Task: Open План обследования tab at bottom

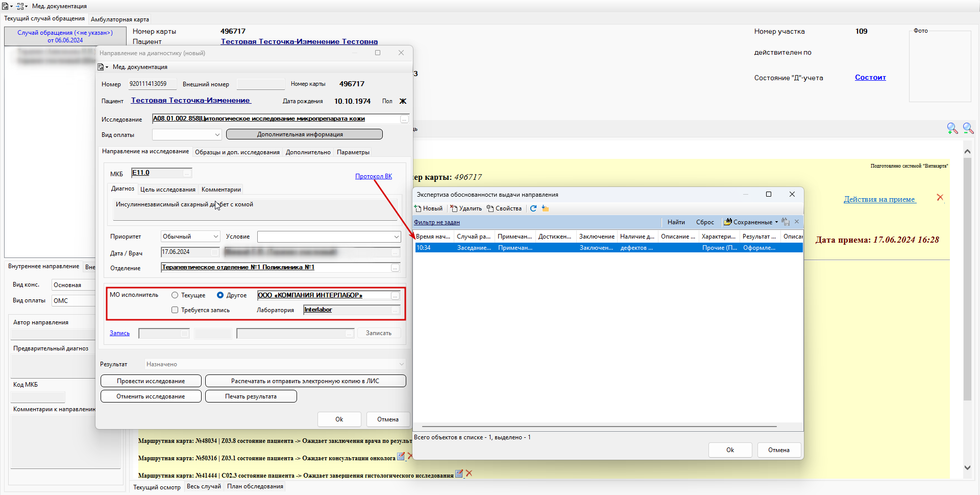Action: (x=255, y=486)
